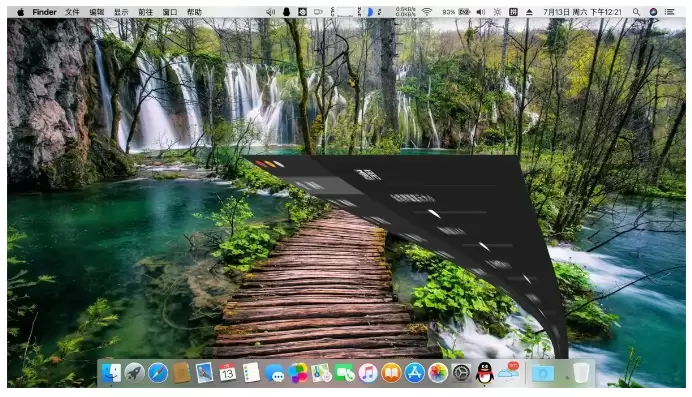692x397 pixels.
Task: Open the 显示 menu
Action: pyautogui.click(x=121, y=12)
